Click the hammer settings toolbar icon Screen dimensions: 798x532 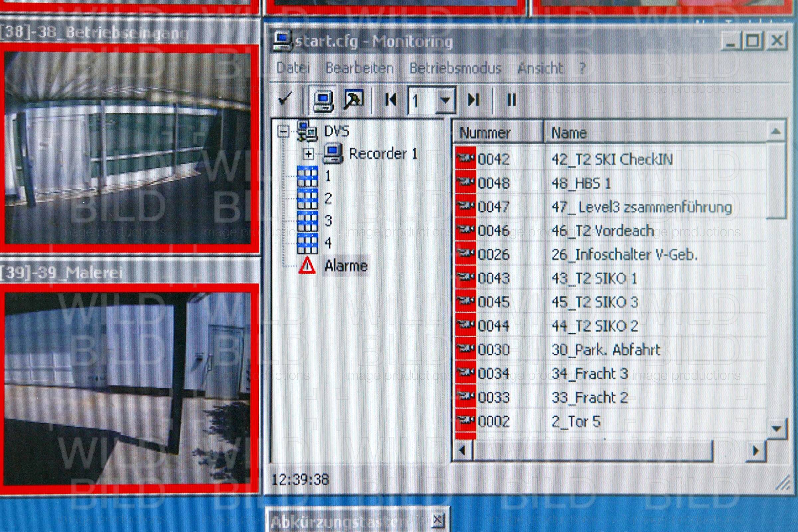point(353,100)
